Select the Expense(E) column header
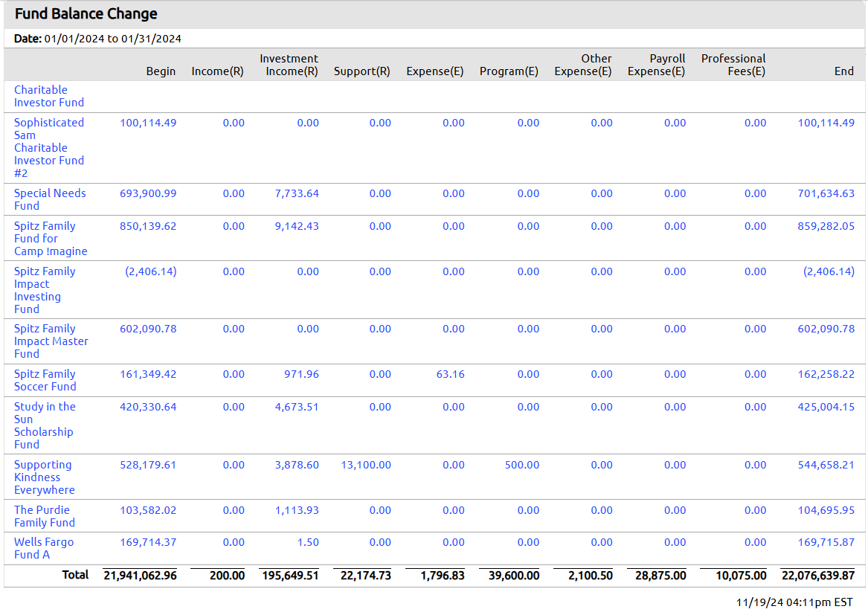Image resolution: width=868 pixels, height=615 pixels. click(435, 71)
